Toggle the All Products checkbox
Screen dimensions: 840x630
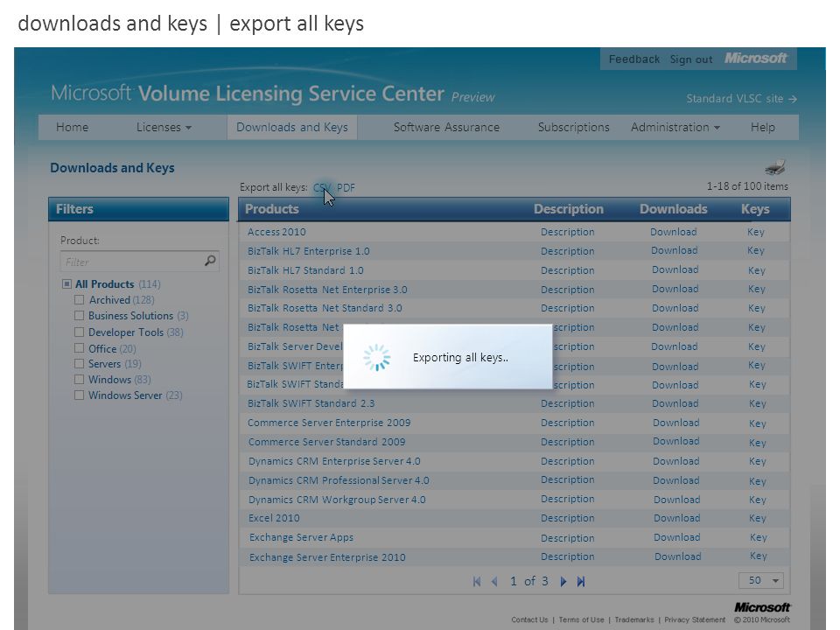click(x=66, y=283)
